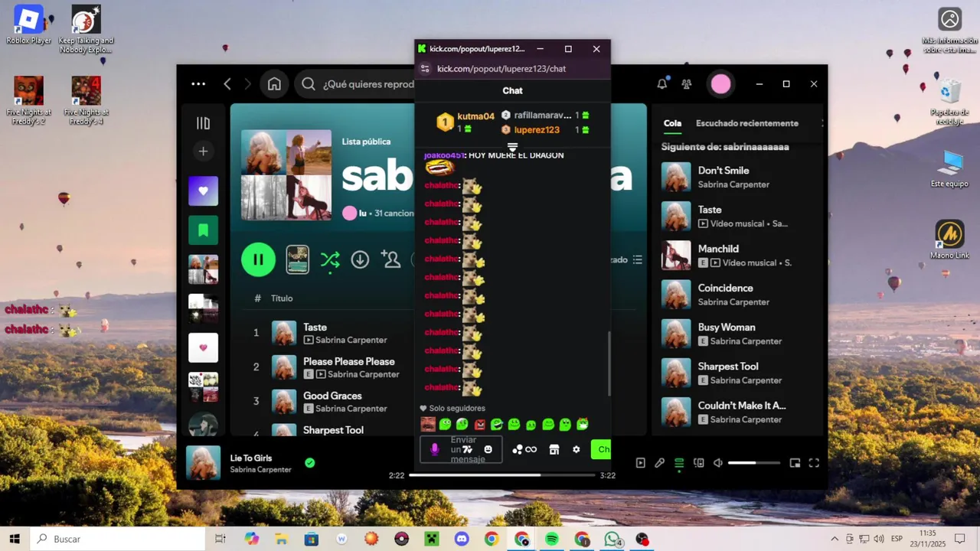Show lyrics with the microphone icon
The image size is (980, 551).
(659, 463)
